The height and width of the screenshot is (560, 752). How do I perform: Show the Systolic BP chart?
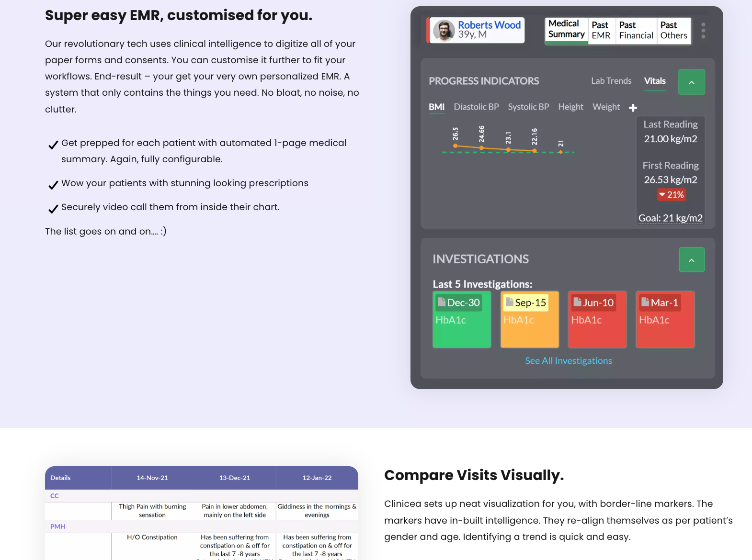click(x=528, y=107)
